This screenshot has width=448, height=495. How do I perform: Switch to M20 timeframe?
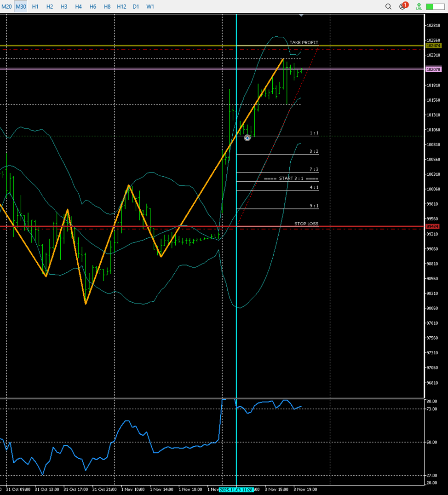click(x=6, y=7)
